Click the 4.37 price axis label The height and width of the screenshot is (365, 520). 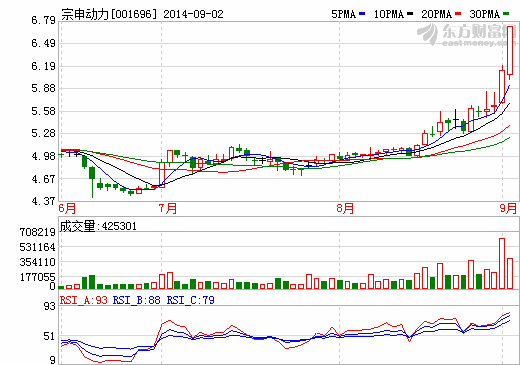[43, 201]
